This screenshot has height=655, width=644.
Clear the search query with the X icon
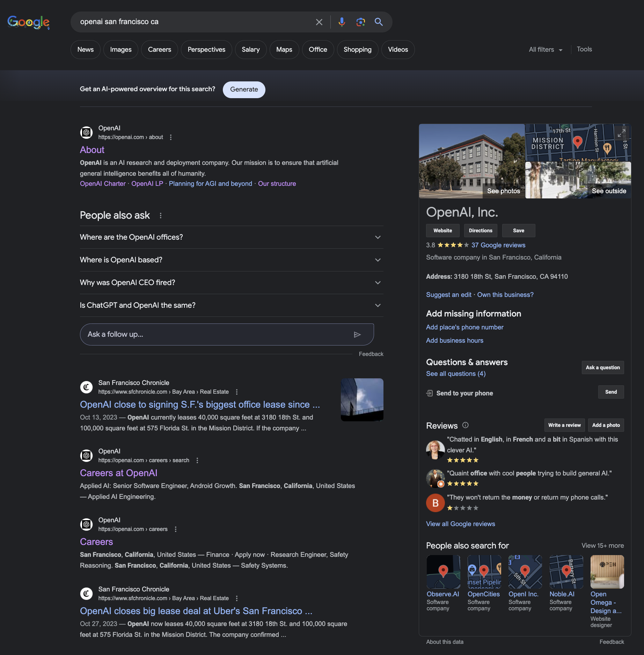coord(319,22)
